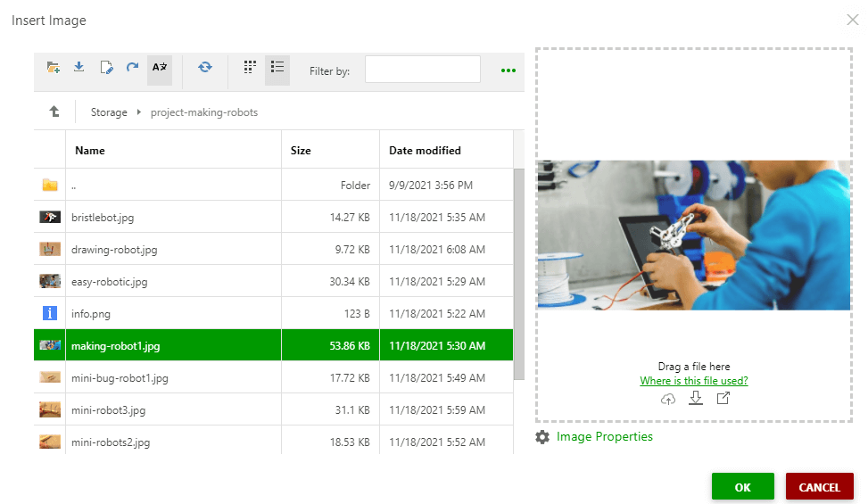Click the download arrow icon under preview
This screenshot has width=868, height=504.
pos(696,398)
